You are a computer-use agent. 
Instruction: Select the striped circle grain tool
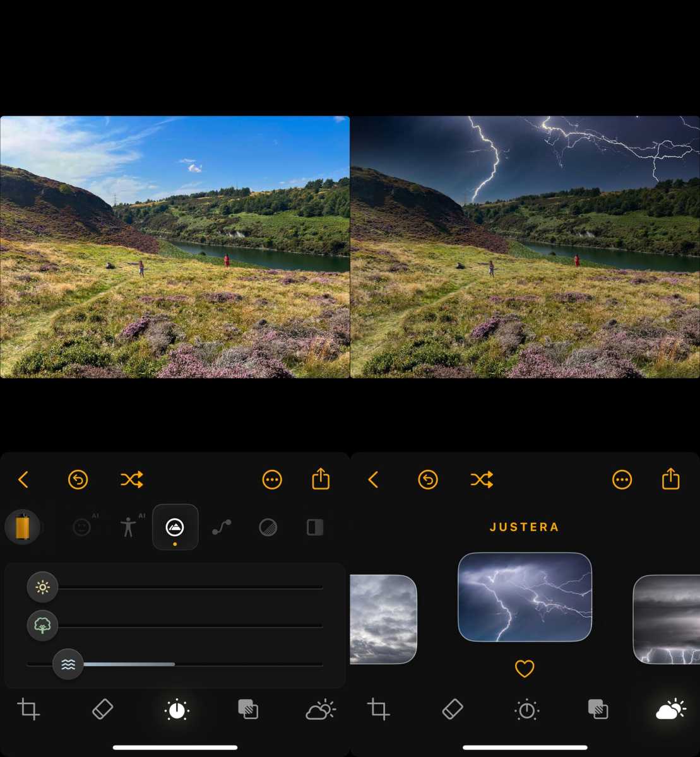[268, 527]
